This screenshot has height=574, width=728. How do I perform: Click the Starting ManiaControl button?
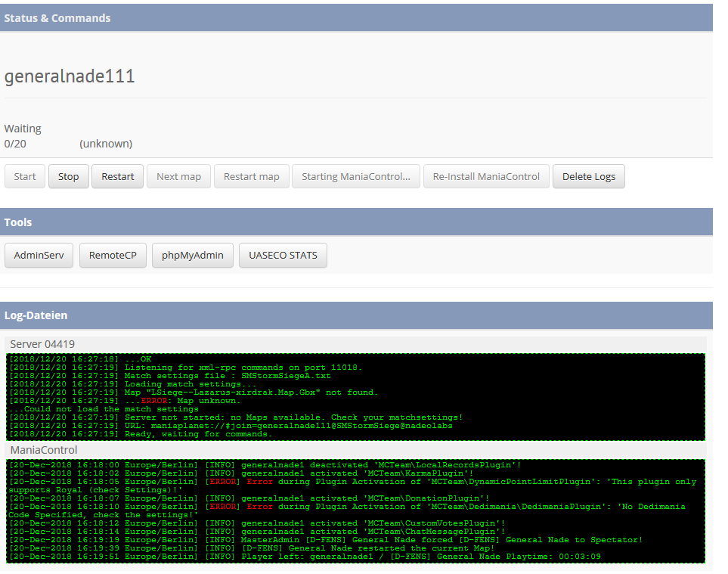click(x=356, y=176)
